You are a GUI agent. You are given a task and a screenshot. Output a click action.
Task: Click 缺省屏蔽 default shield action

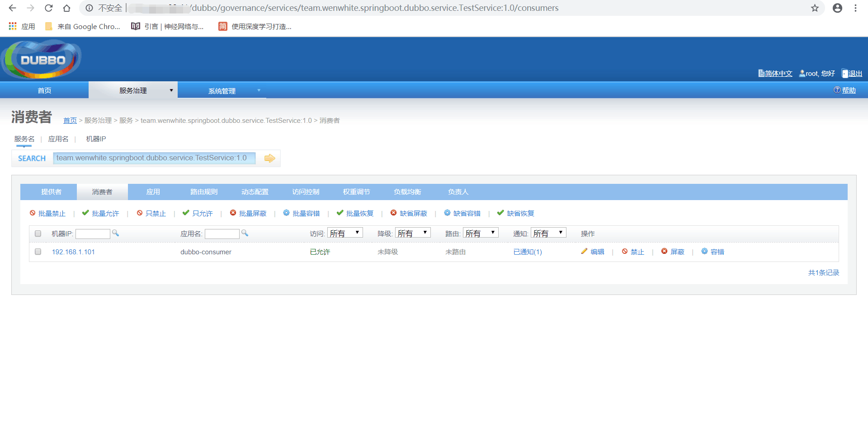tap(409, 213)
